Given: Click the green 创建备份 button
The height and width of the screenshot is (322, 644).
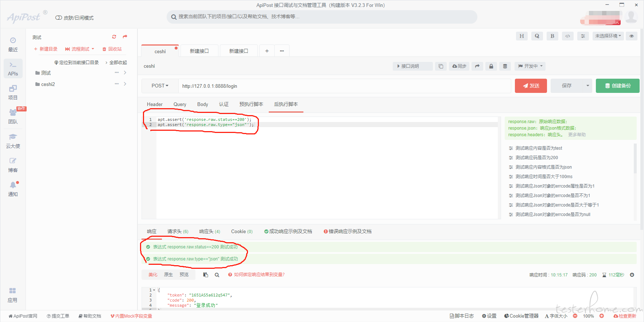Looking at the screenshot, I should pos(617,86).
